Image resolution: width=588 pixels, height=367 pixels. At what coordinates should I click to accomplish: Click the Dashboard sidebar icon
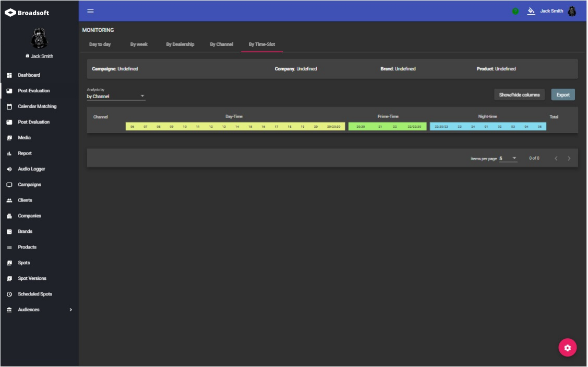click(x=9, y=75)
